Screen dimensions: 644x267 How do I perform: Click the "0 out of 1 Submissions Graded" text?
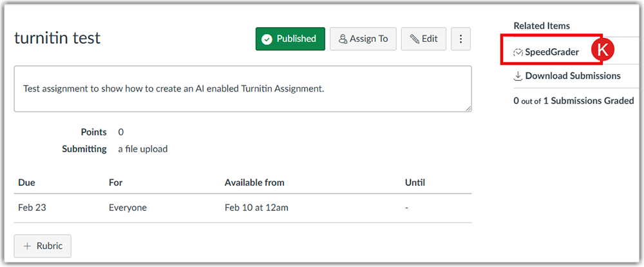[573, 101]
